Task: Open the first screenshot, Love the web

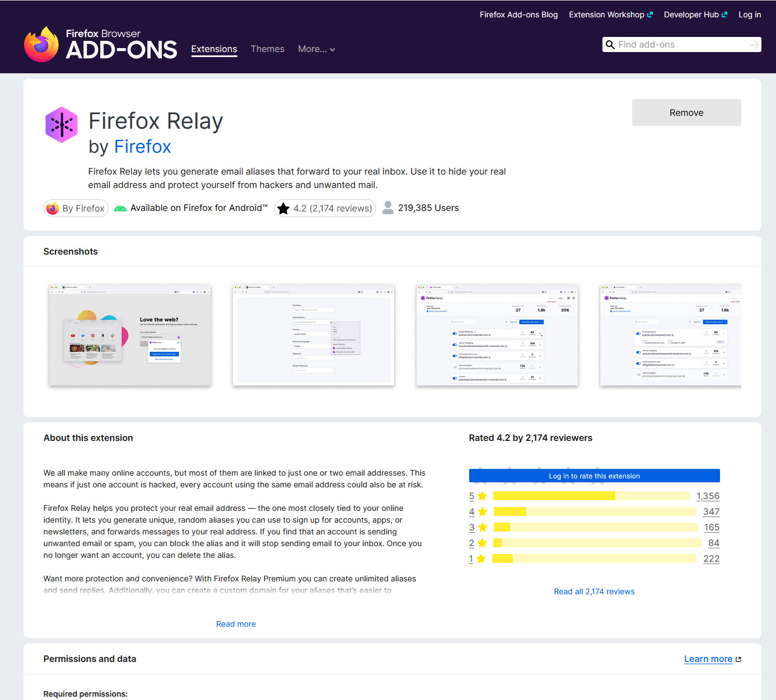Action: 130,335
